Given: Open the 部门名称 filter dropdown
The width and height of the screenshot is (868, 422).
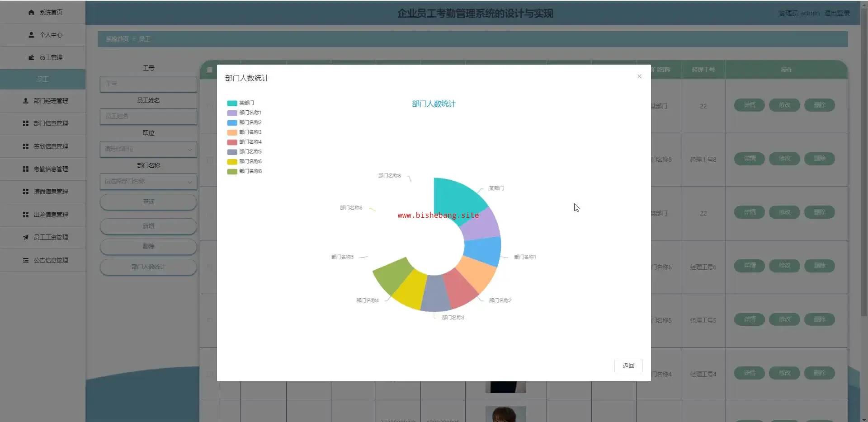Looking at the screenshot, I should coord(148,182).
